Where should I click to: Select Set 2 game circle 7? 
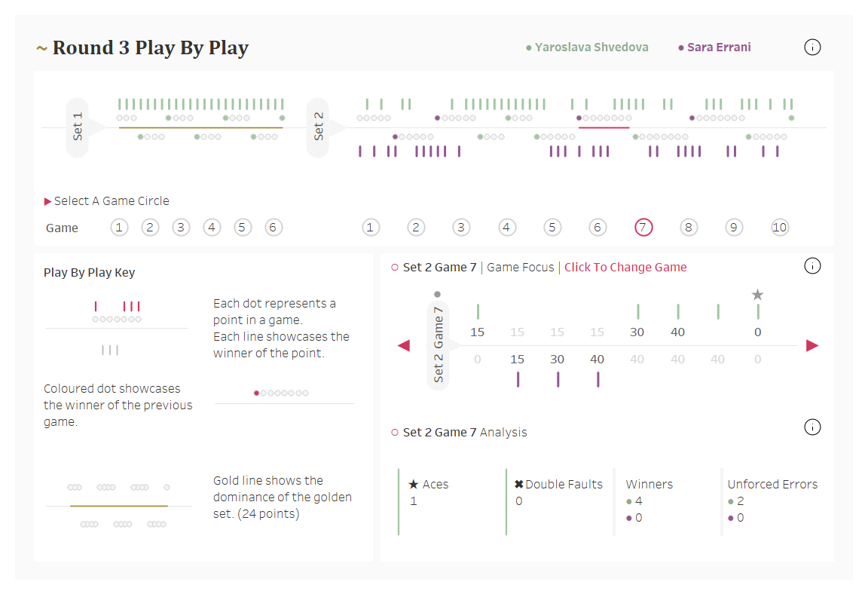(643, 228)
